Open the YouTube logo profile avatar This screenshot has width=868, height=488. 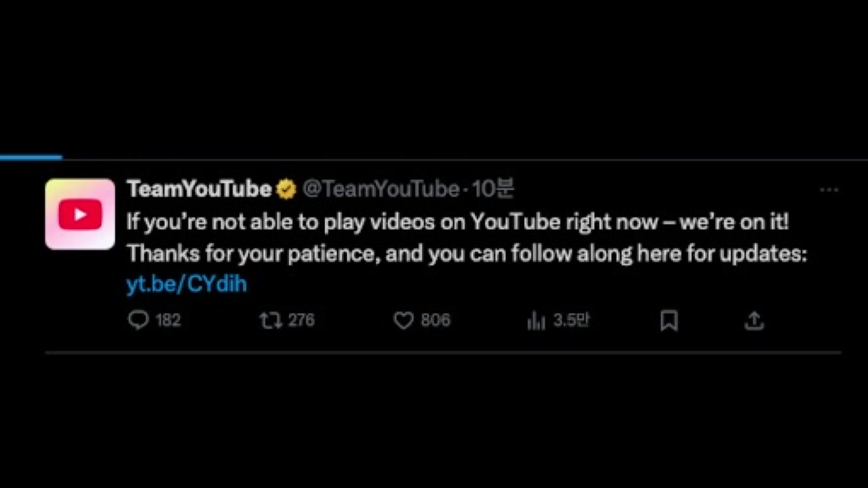point(80,214)
